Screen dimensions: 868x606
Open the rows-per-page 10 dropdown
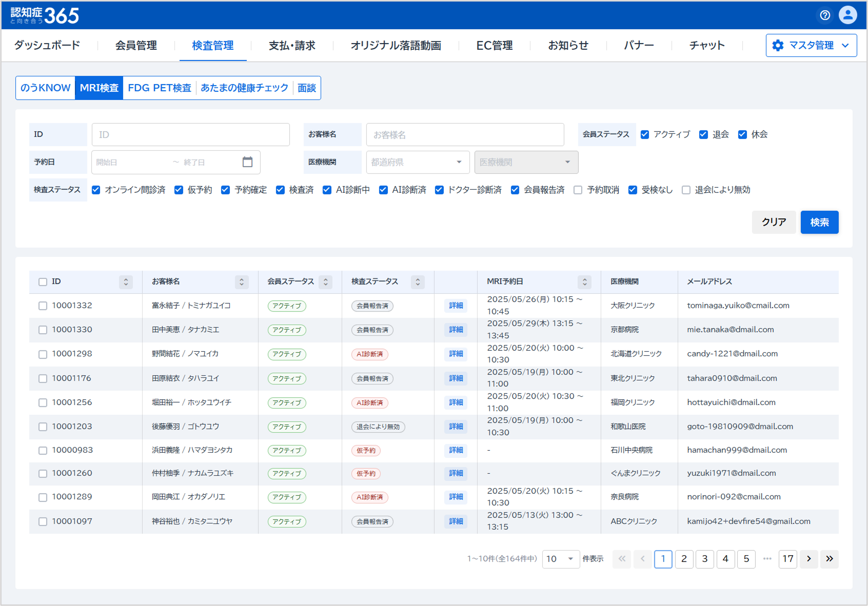click(x=560, y=559)
